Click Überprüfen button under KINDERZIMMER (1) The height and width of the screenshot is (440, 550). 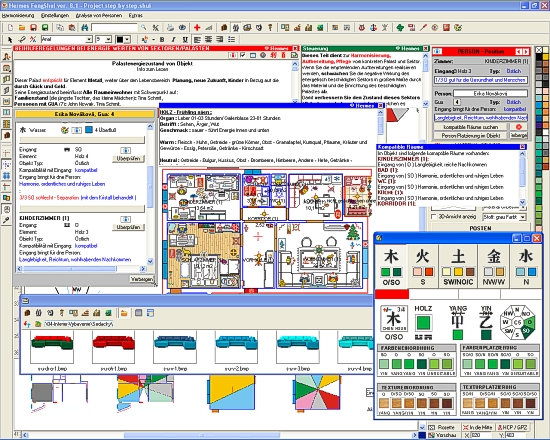pyautogui.click(x=128, y=227)
